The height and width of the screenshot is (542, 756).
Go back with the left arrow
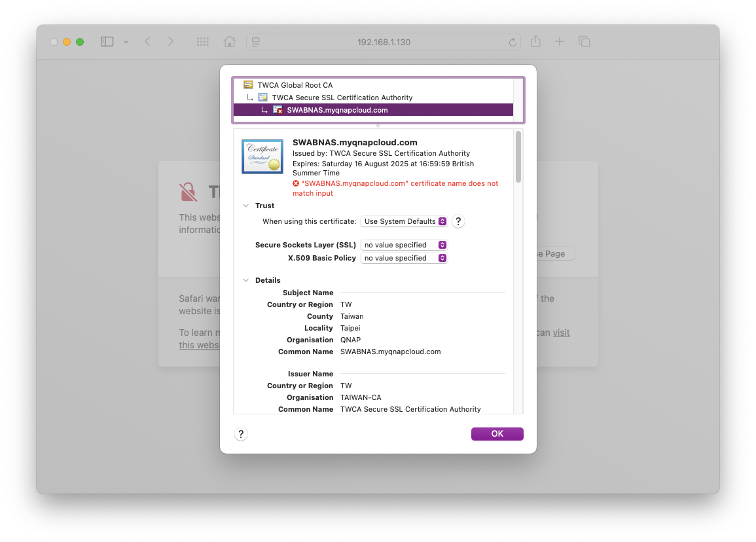(147, 42)
